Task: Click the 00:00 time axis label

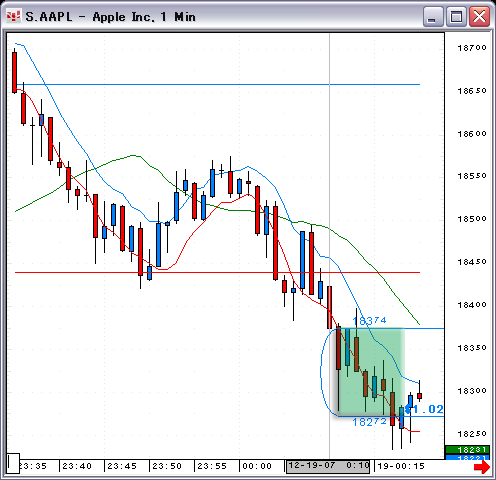Action: (x=257, y=466)
